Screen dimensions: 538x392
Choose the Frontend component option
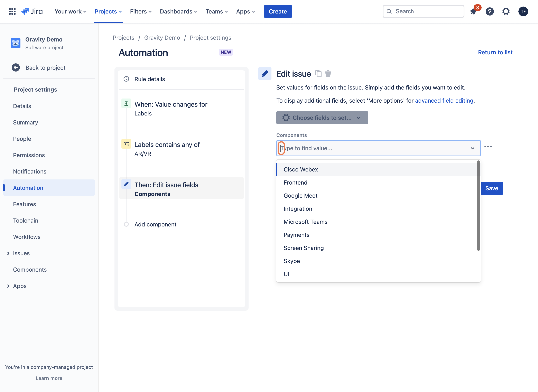coord(377,183)
